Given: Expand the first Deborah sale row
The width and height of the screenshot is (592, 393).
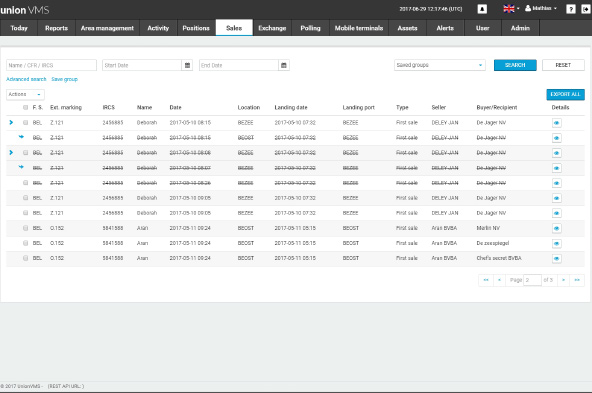Looking at the screenshot, I should (11, 122).
